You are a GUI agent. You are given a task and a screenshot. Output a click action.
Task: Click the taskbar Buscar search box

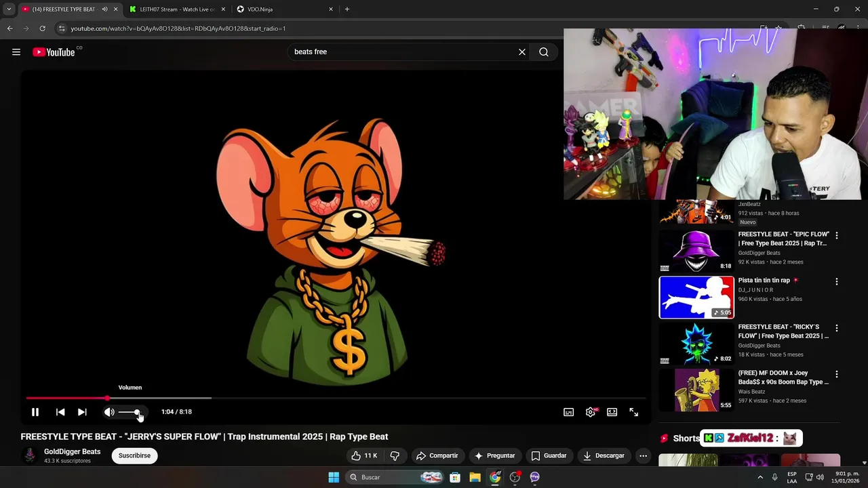(x=394, y=477)
